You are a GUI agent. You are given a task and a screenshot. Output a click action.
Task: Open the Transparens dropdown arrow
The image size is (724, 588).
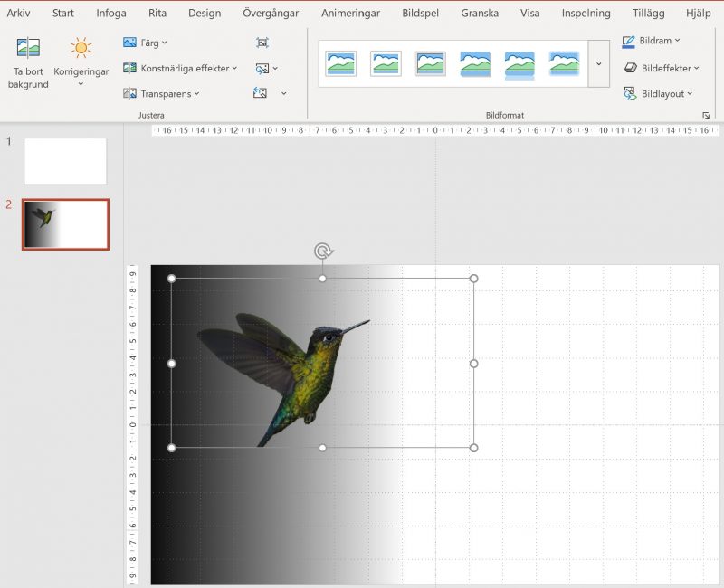[196, 94]
